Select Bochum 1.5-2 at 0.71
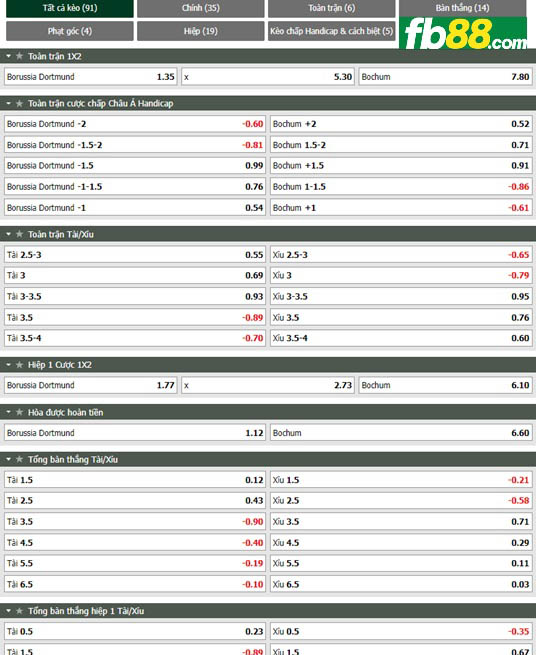The width and height of the screenshot is (536, 655). pos(401,145)
